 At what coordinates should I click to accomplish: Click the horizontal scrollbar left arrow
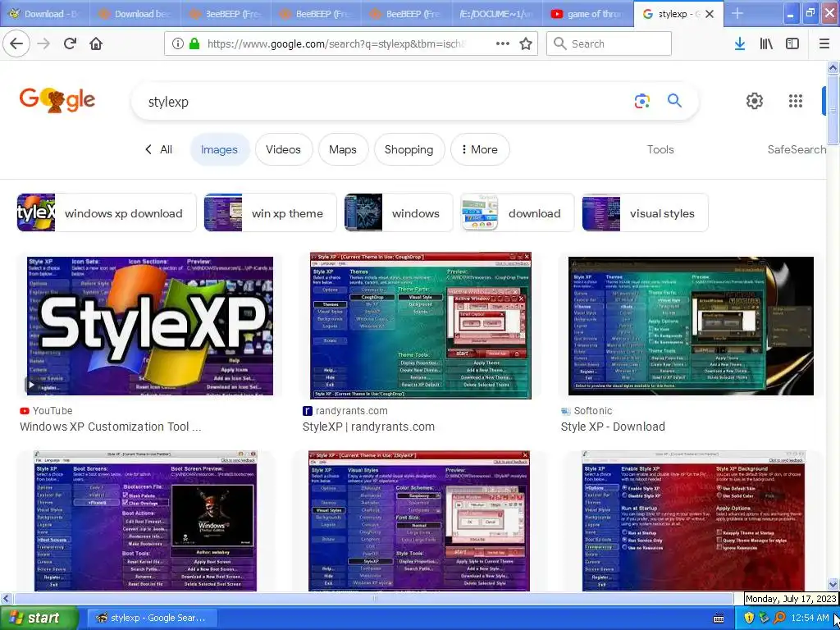coord(6,598)
